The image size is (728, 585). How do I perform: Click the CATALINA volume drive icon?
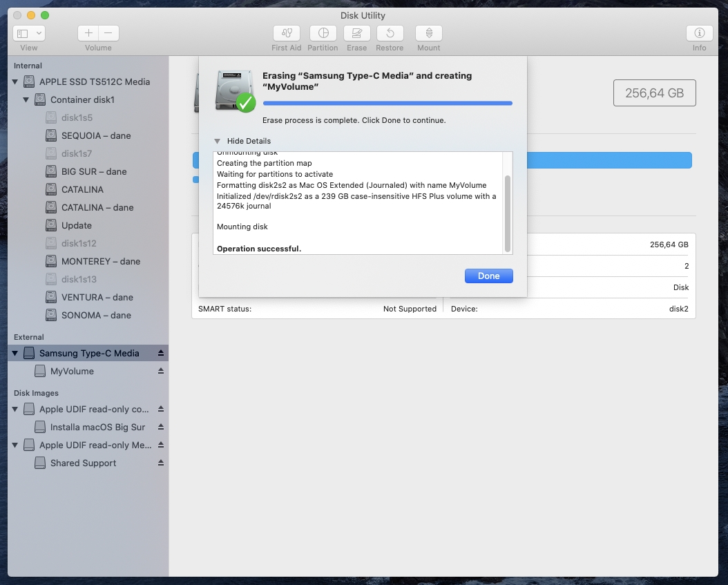point(51,189)
